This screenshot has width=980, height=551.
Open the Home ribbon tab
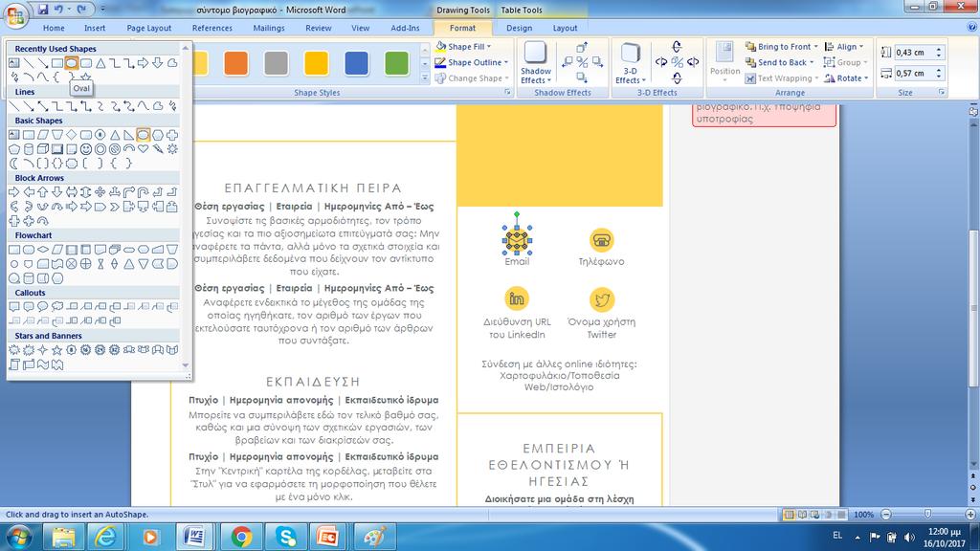pos(54,28)
